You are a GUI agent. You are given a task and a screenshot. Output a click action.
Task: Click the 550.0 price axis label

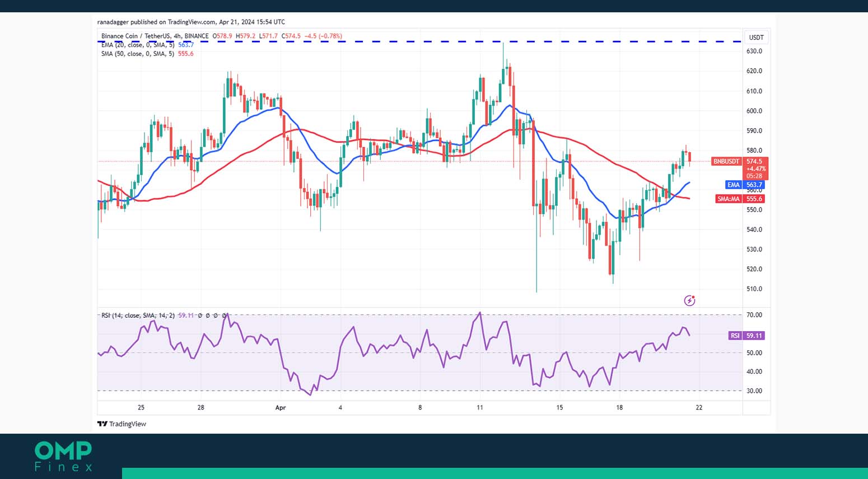pyautogui.click(x=754, y=210)
